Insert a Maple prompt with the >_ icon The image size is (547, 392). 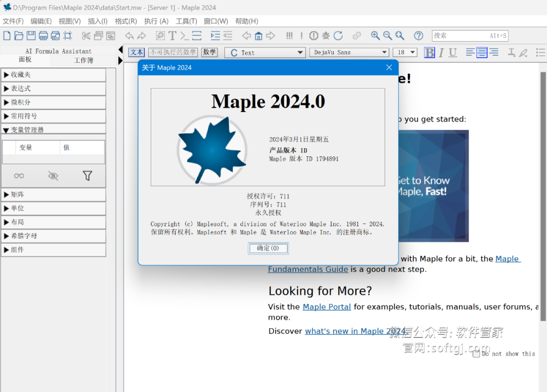click(184, 35)
